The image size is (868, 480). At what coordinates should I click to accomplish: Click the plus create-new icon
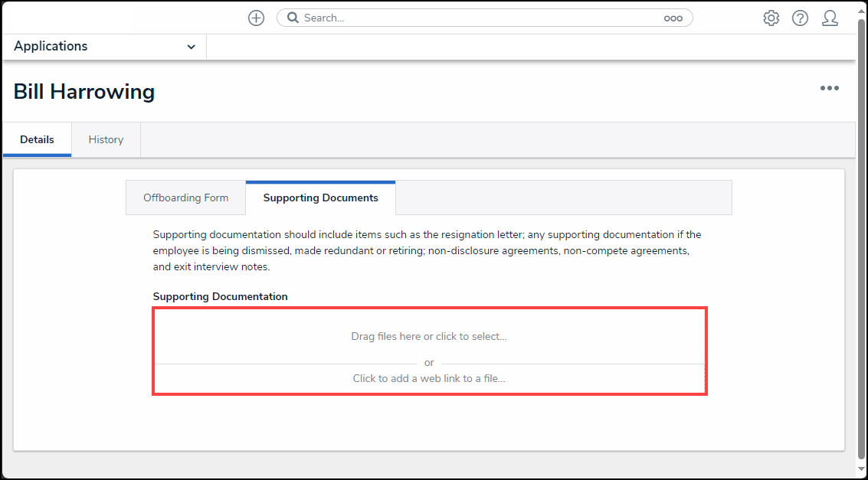(x=256, y=18)
